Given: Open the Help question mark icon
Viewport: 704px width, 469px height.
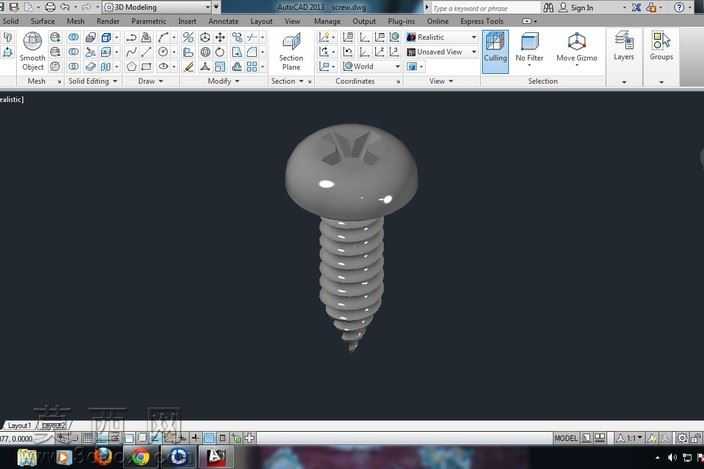Looking at the screenshot, I should [679, 8].
